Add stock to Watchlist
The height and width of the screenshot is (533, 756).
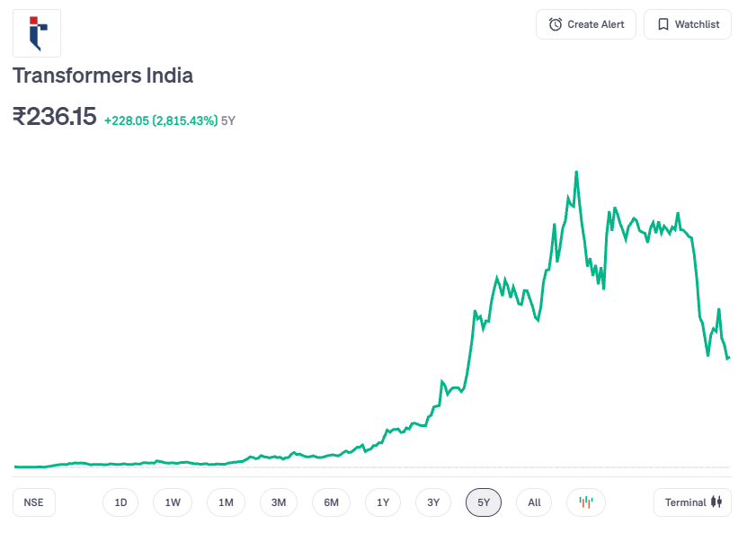[688, 24]
